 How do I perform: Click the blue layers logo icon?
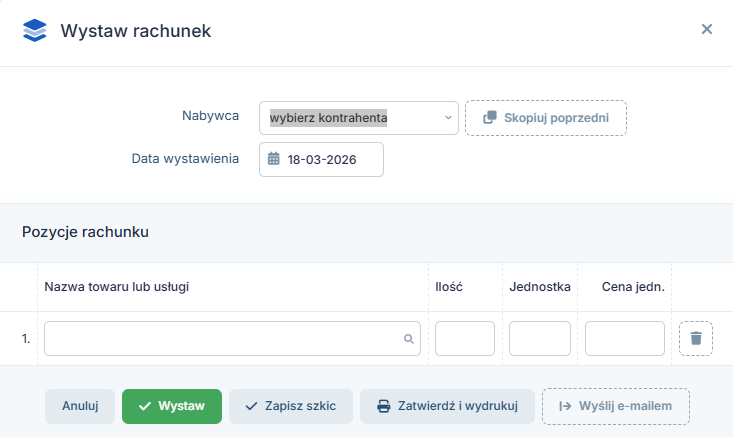pos(35,30)
